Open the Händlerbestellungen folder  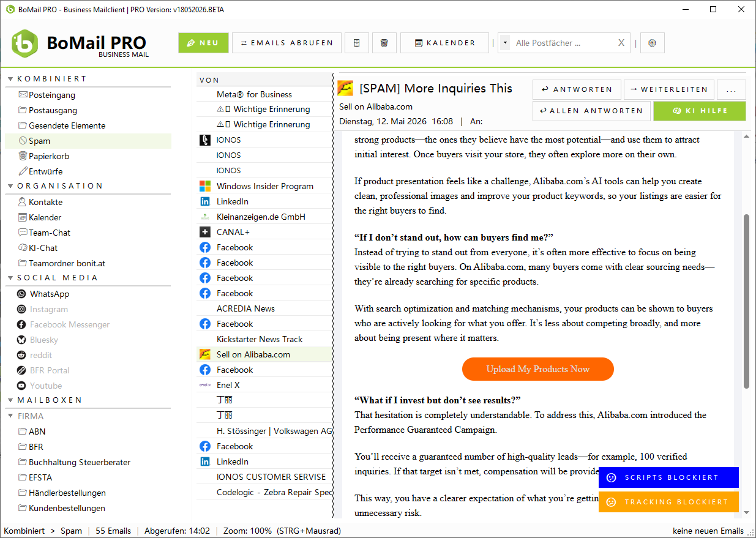point(88,493)
